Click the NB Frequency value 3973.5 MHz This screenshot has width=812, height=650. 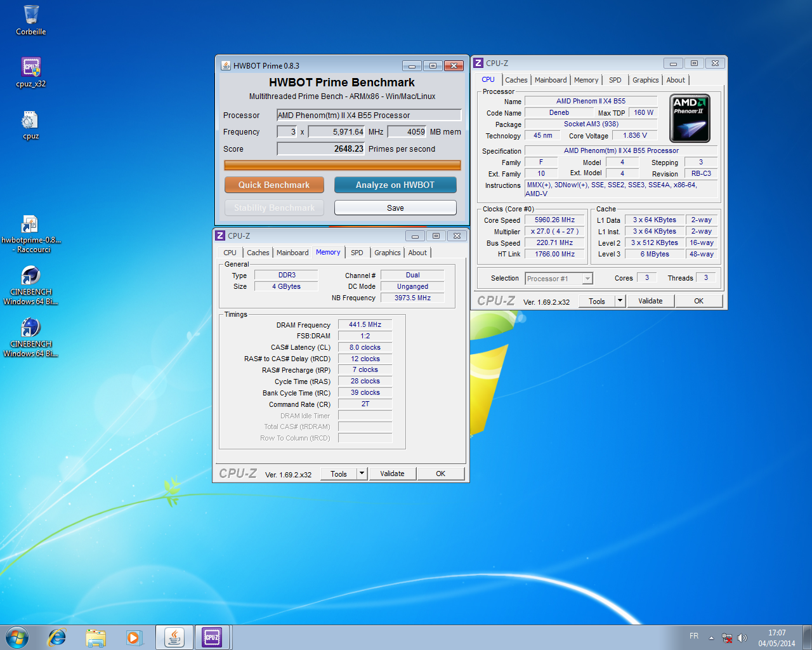coord(412,298)
